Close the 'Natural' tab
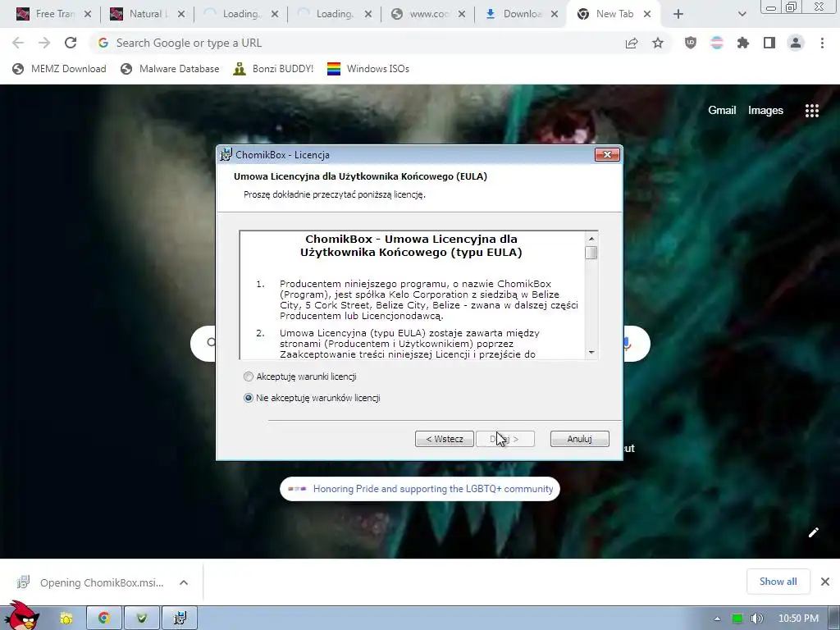 [x=181, y=14]
